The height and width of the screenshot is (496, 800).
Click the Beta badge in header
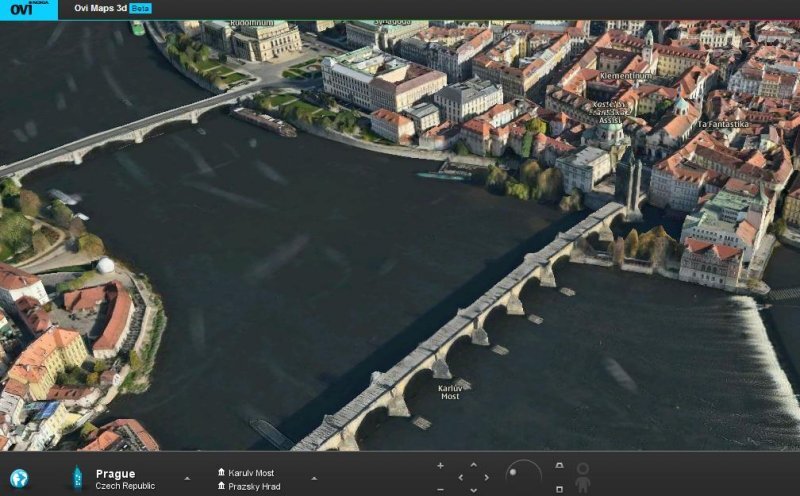[x=140, y=8]
